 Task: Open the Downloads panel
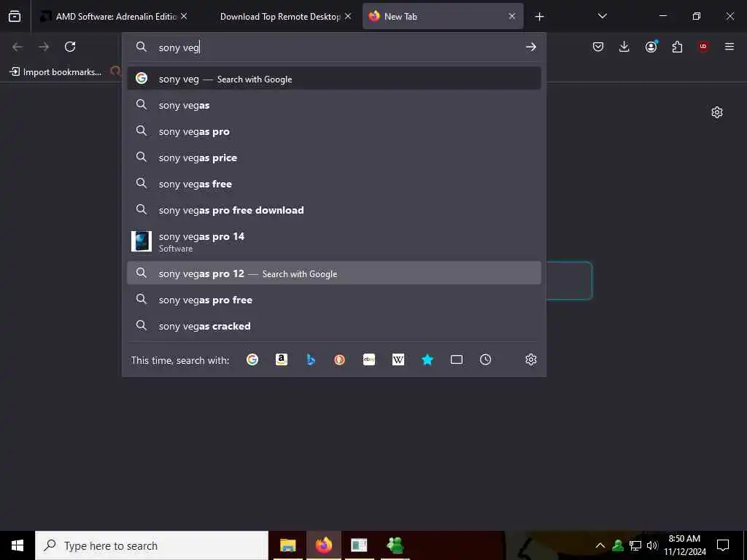[624, 47]
